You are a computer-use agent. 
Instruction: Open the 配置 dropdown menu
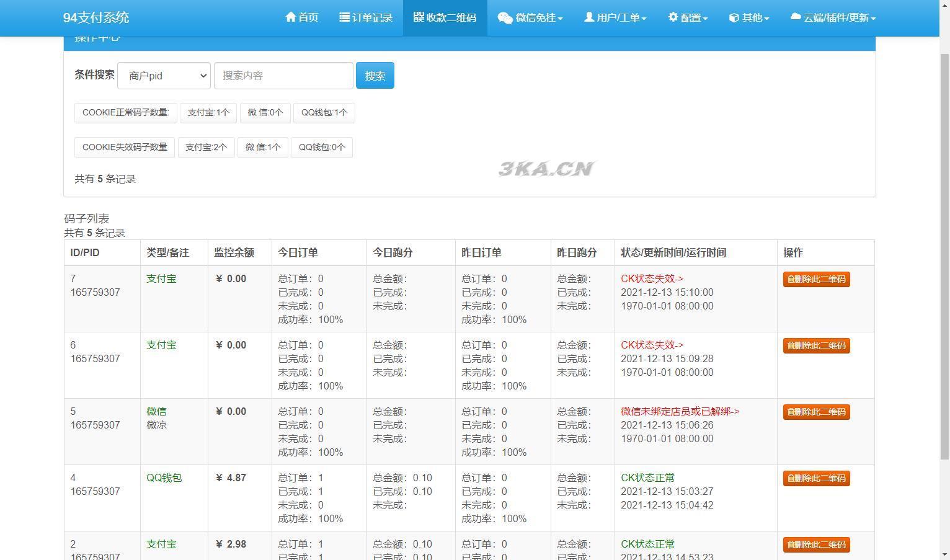click(x=688, y=18)
